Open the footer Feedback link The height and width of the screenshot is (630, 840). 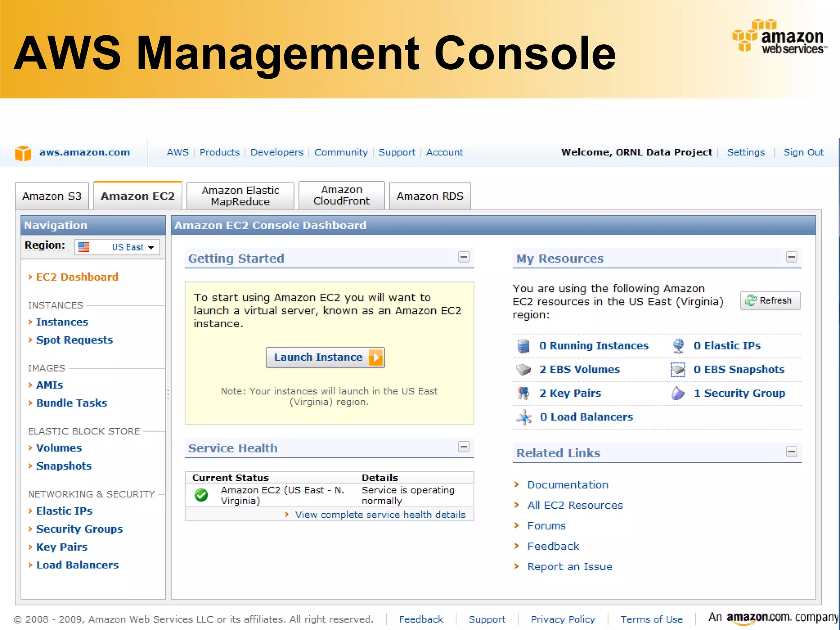pyautogui.click(x=421, y=619)
